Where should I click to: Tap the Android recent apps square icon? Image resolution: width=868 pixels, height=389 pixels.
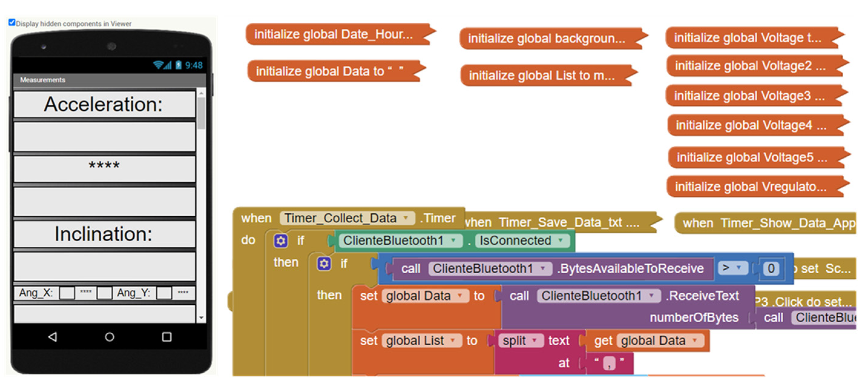(166, 337)
